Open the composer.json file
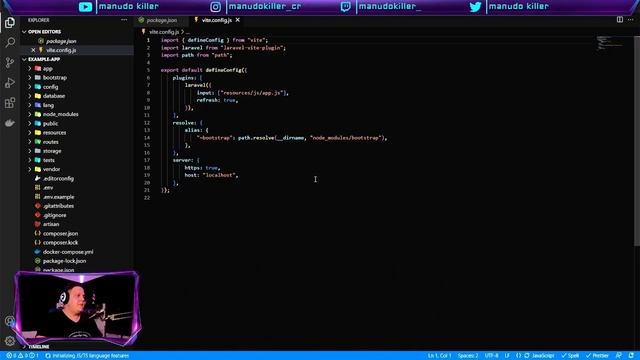 pos(60,233)
